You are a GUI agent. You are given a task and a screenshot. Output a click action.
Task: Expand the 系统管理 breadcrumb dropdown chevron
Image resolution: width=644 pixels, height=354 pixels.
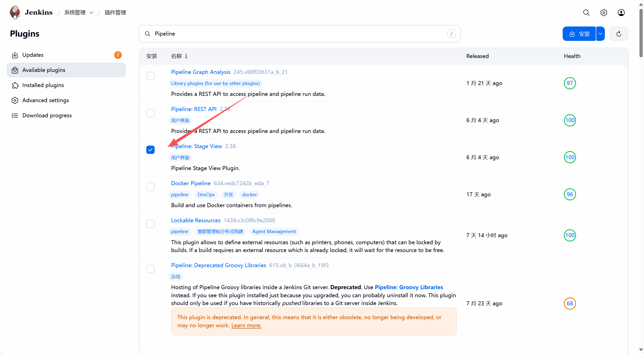coord(91,13)
